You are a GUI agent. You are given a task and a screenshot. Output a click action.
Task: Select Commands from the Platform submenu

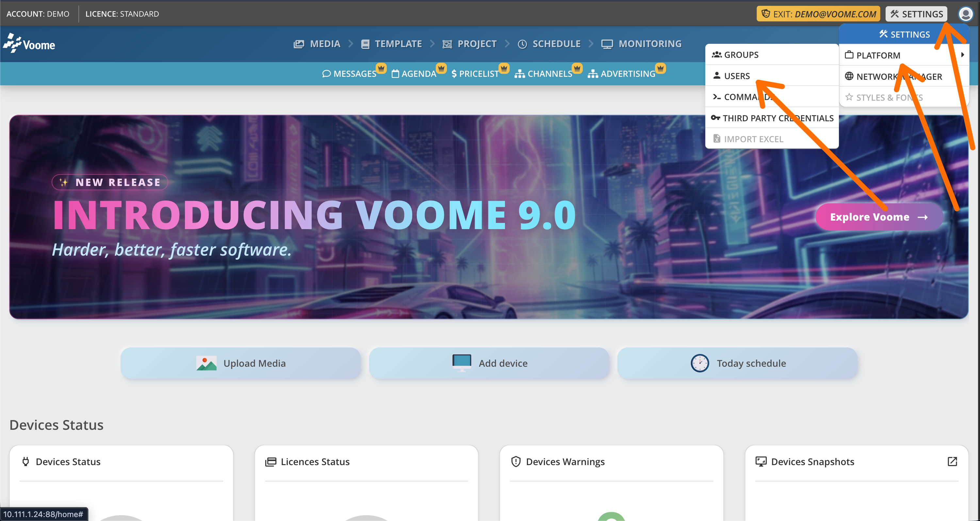[x=772, y=97]
